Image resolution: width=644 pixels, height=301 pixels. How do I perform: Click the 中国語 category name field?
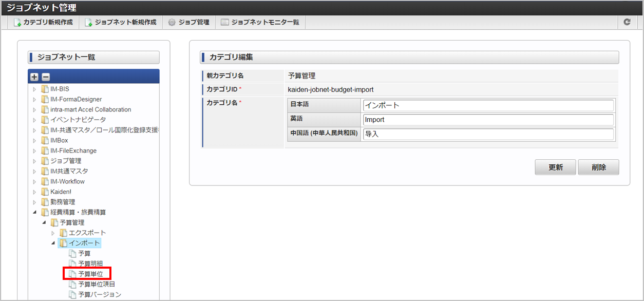click(488, 134)
